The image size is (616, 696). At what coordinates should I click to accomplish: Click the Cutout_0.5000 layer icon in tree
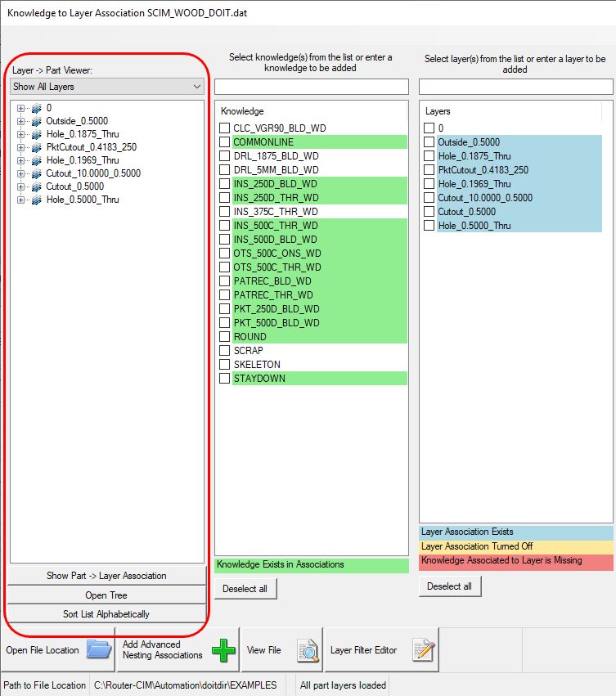click(36, 186)
